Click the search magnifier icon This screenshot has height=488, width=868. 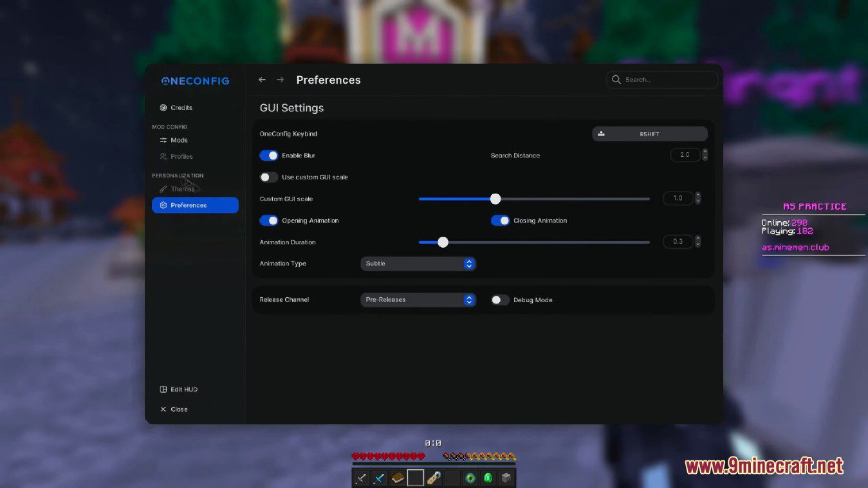click(616, 80)
